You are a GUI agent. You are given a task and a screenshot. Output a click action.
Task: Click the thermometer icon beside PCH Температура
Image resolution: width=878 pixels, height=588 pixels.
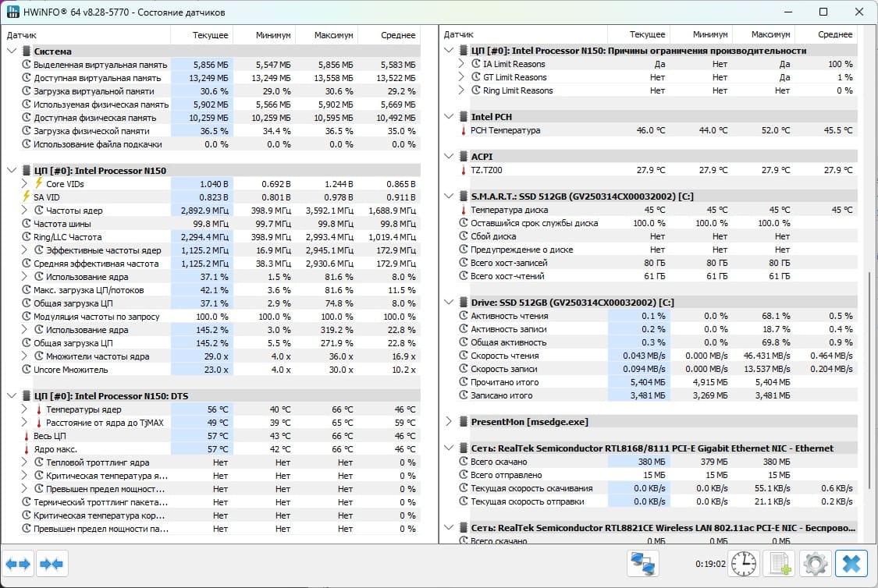tap(463, 130)
